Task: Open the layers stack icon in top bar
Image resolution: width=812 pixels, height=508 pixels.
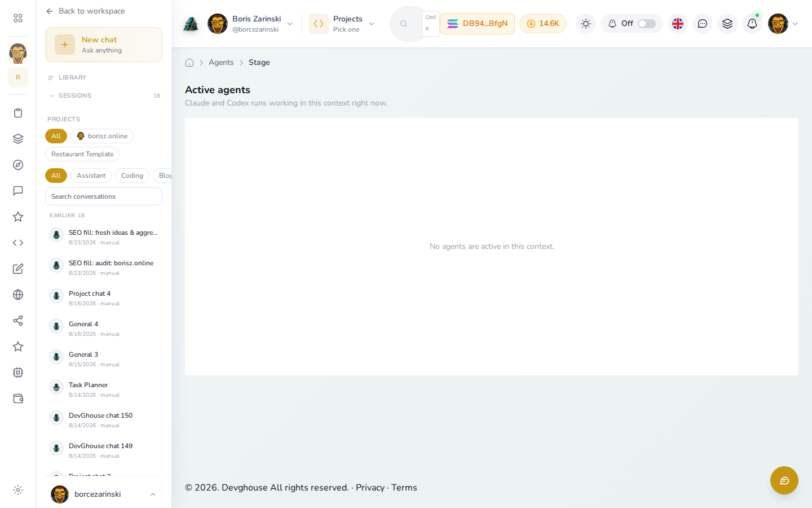Action: [727, 24]
